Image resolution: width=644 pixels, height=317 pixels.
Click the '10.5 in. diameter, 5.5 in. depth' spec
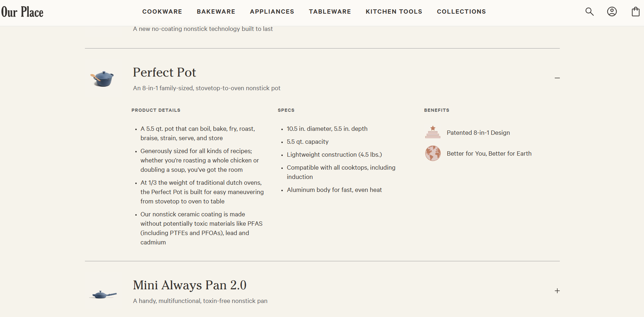(x=327, y=129)
